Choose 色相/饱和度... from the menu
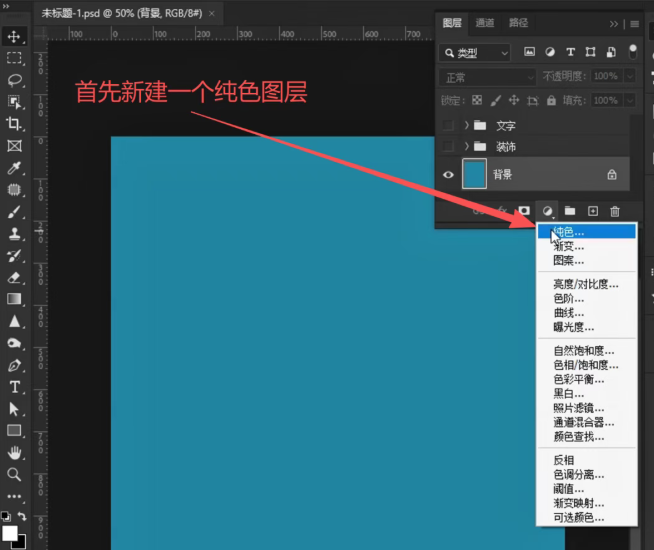This screenshot has height=550, width=654. (586, 365)
